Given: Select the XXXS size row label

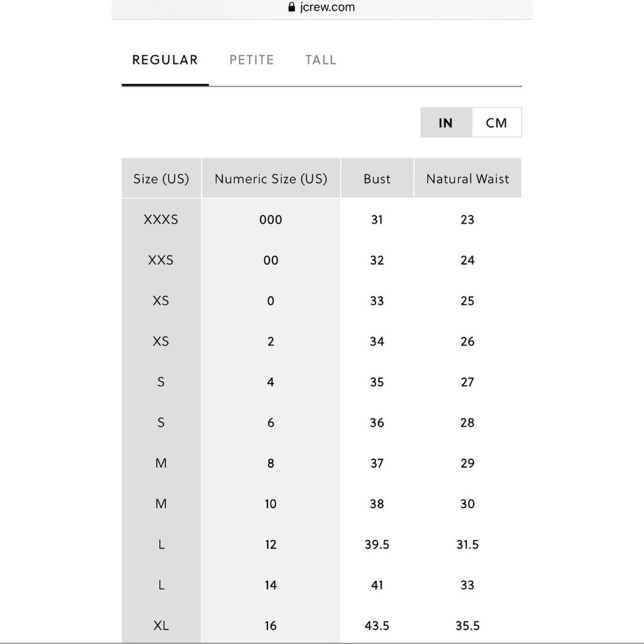Looking at the screenshot, I should (x=161, y=220).
